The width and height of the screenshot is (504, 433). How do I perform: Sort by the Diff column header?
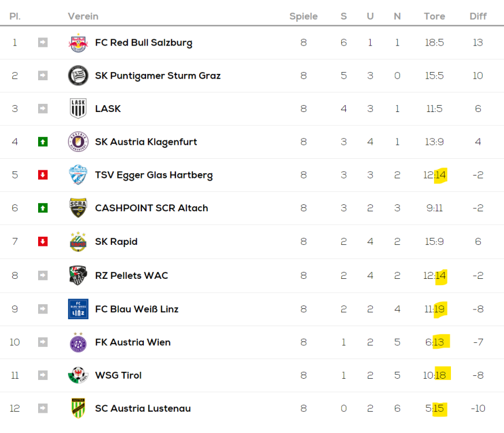click(478, 16)
